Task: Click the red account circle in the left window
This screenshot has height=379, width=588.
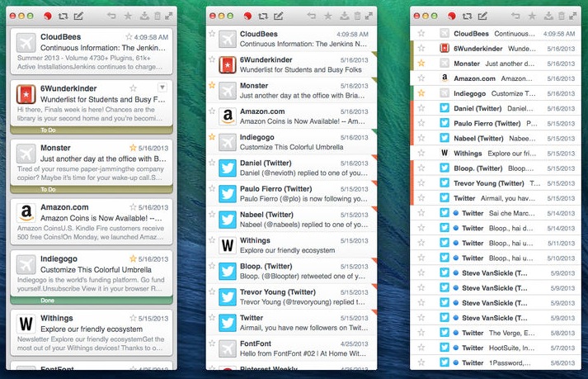Action: click(48, 16)
